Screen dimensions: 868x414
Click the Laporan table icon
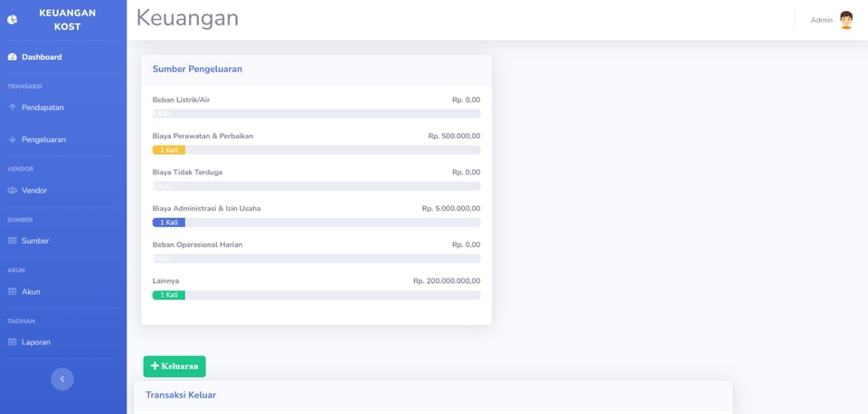click(13, 343)
